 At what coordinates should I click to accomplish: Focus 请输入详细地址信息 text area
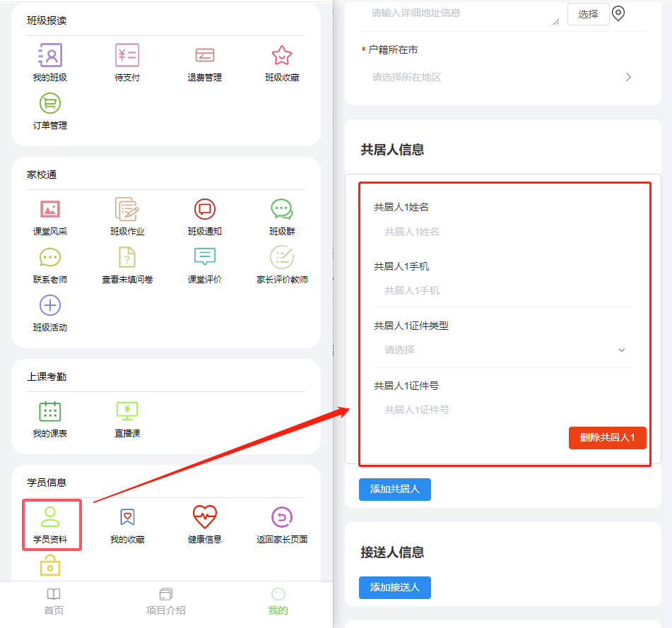pos(461,13)
